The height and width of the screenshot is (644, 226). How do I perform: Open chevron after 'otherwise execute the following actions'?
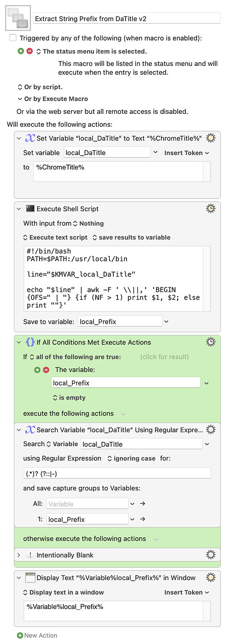coord(155,539)
